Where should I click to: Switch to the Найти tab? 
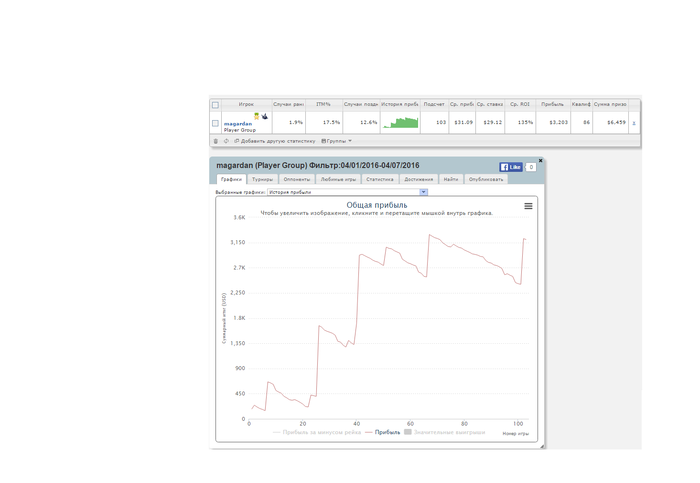point(451,179)
